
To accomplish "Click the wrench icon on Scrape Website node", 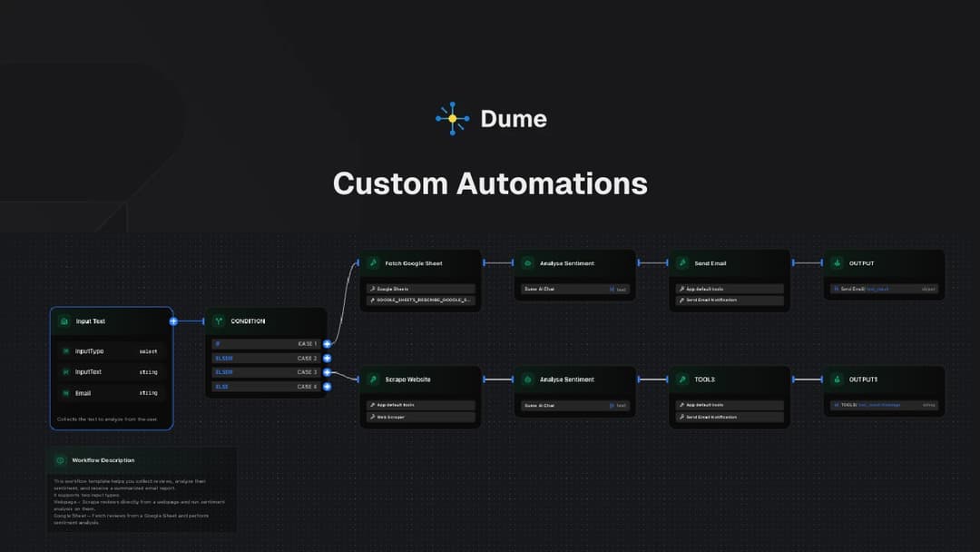I will pyautogui.click(x=374, y=379).
